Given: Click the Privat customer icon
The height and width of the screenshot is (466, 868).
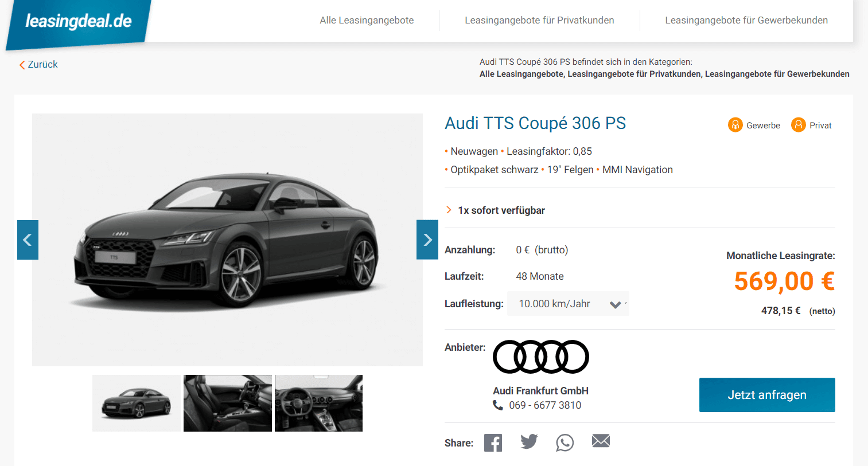Looking at the screenshot, I should 798,124.
